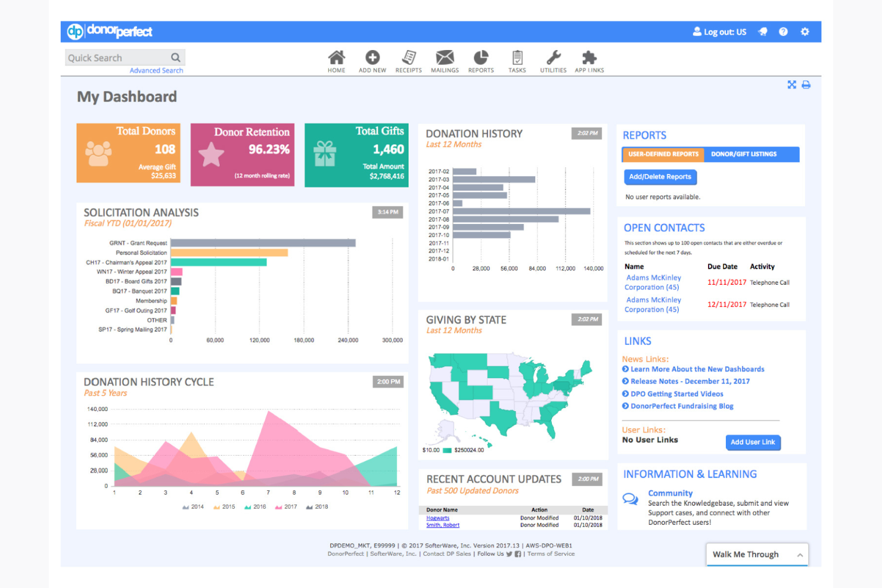The image size is (882, 588).
Task: Open the Reports section icon
Action: coord(480,60)
